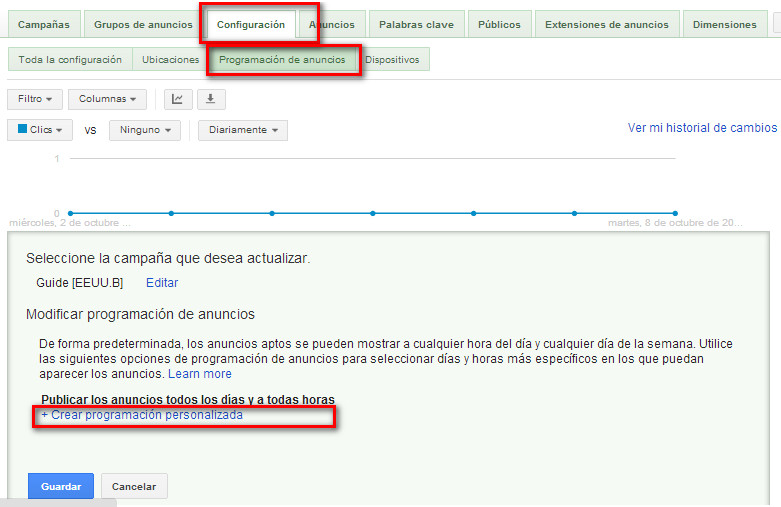The width and height of the screenshot is (781, 507).
Task: Click the line chart toggle icon
Action: [x=178, y=99]
